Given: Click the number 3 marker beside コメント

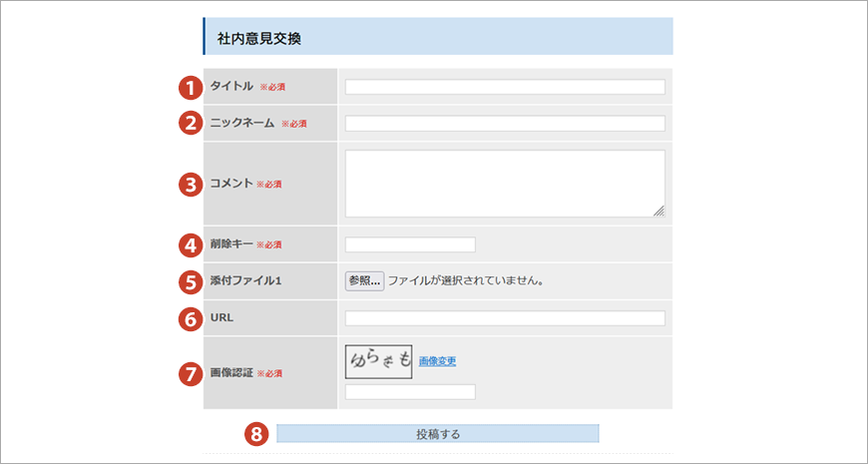Looking at the screenshot, I should pos(190,184).
